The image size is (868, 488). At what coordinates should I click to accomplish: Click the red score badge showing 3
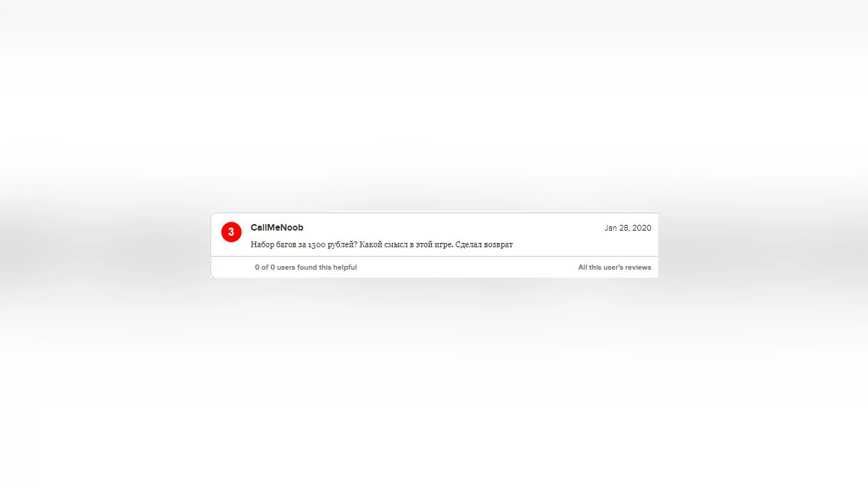click(x=231, y=232)
